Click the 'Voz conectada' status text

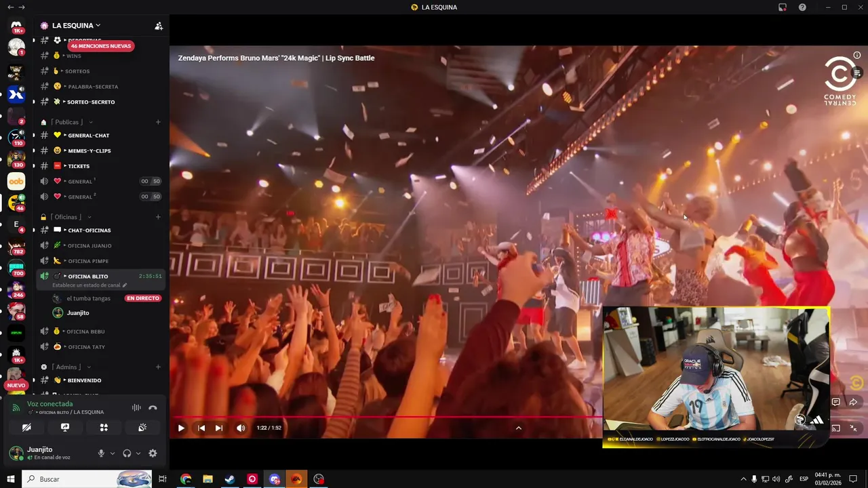coord(50,404)
